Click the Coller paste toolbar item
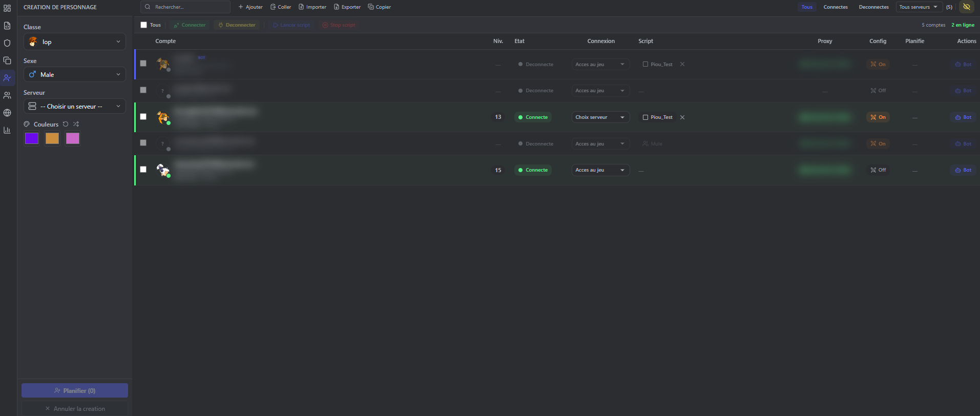 coord(281,7)
